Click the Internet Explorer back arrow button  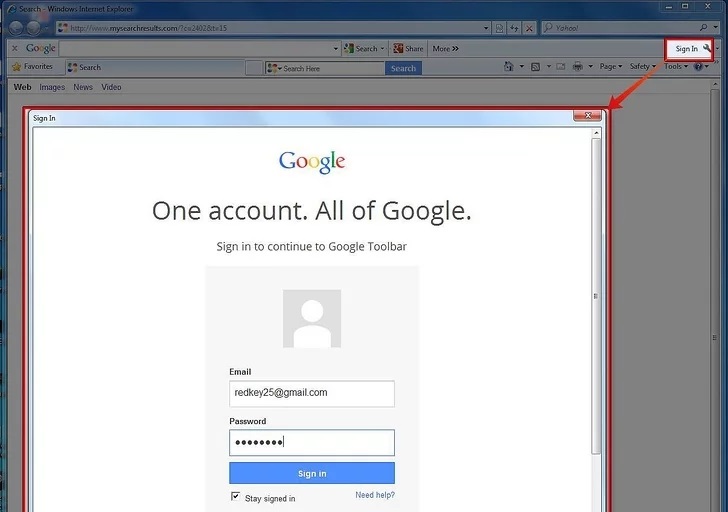(16, 28)
